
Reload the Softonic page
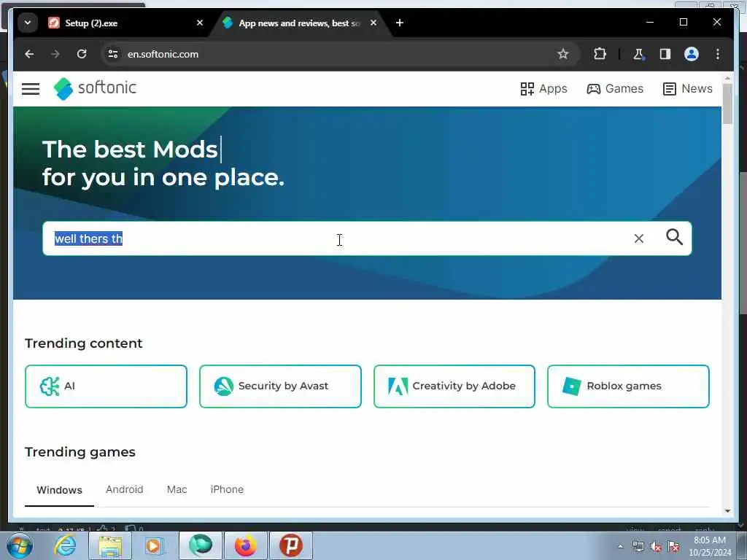click(82, 54)
